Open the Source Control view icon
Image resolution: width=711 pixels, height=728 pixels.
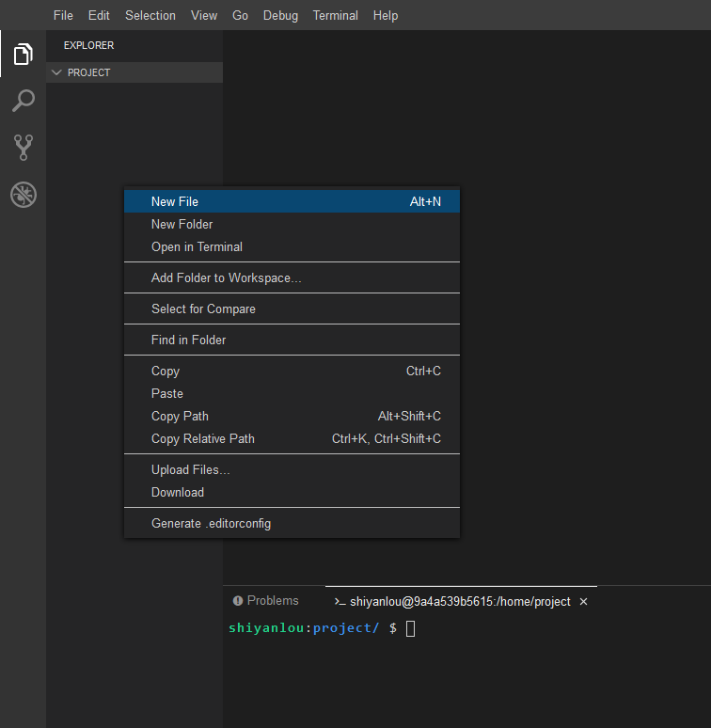pyautogui.click(x=24, y=148)
